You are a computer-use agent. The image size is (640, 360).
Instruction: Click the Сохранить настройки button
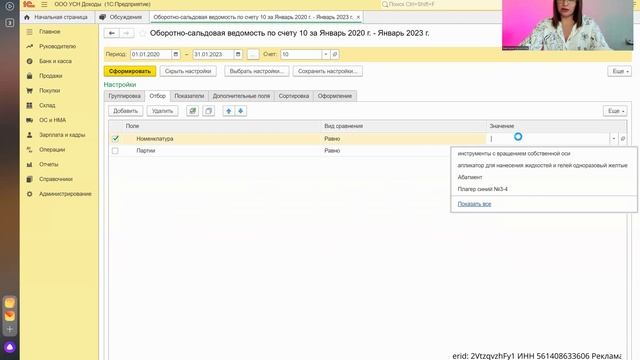(x=327, y=71)
